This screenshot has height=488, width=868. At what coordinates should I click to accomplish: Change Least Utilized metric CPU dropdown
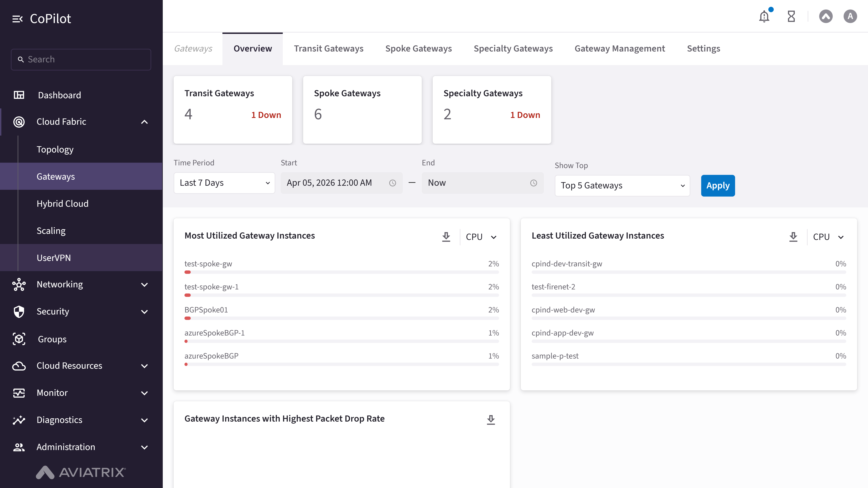(x=828, y=237)
